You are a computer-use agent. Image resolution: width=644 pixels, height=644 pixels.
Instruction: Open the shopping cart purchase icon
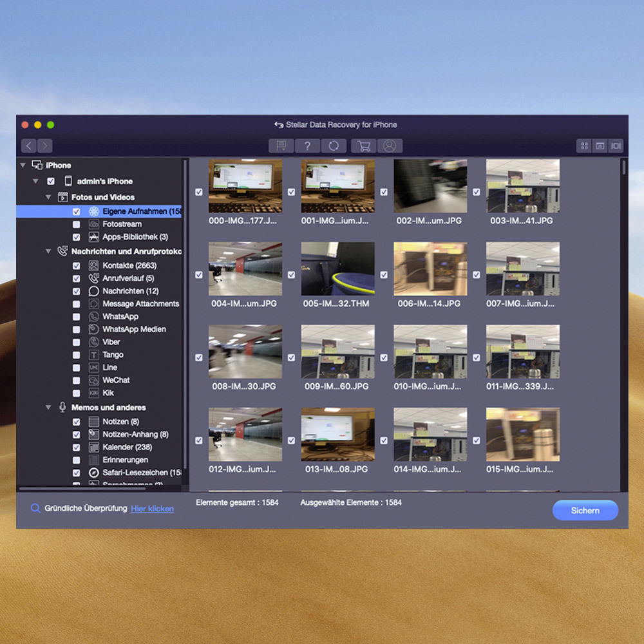point(364,146)
